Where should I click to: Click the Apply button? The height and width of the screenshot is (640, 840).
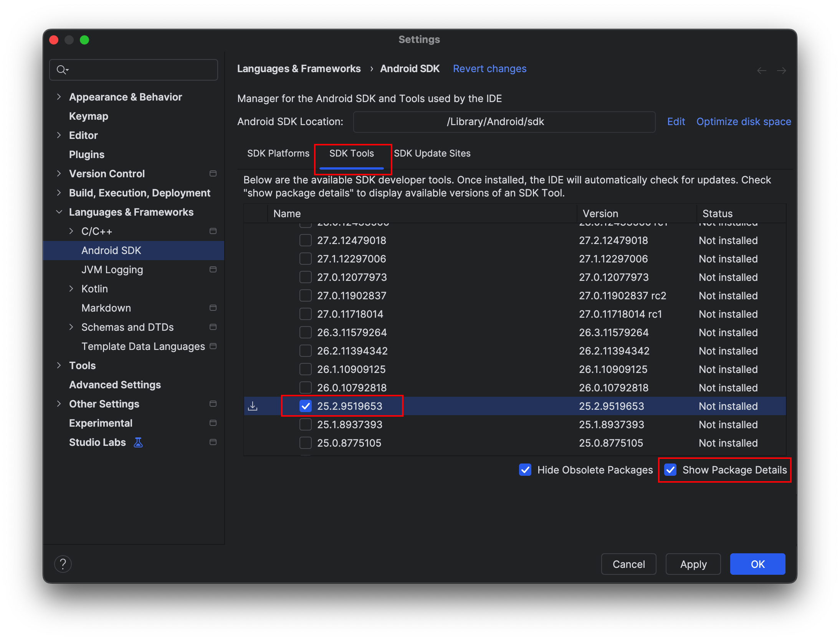coord(693,564)
